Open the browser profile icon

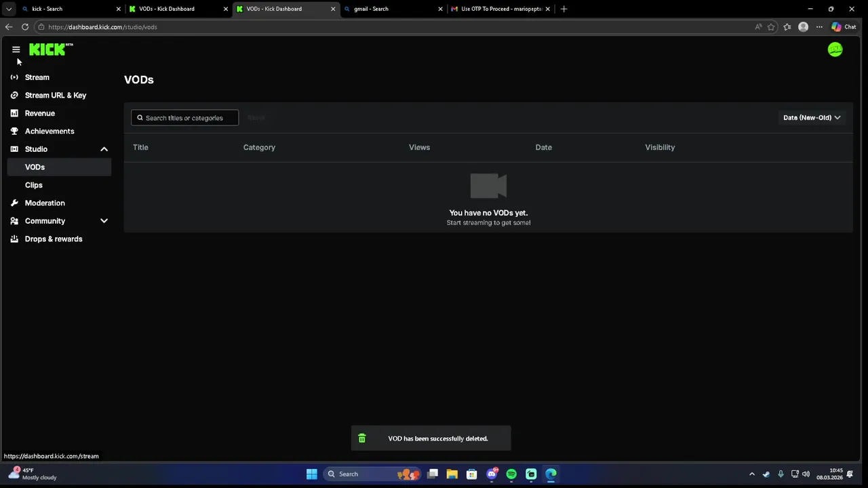click(x=804, y=27)
